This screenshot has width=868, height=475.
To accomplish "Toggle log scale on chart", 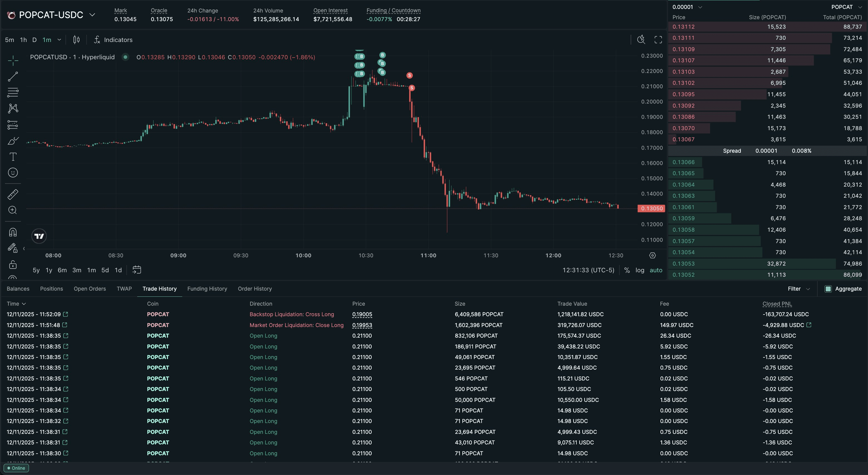I will pos(640,270).
